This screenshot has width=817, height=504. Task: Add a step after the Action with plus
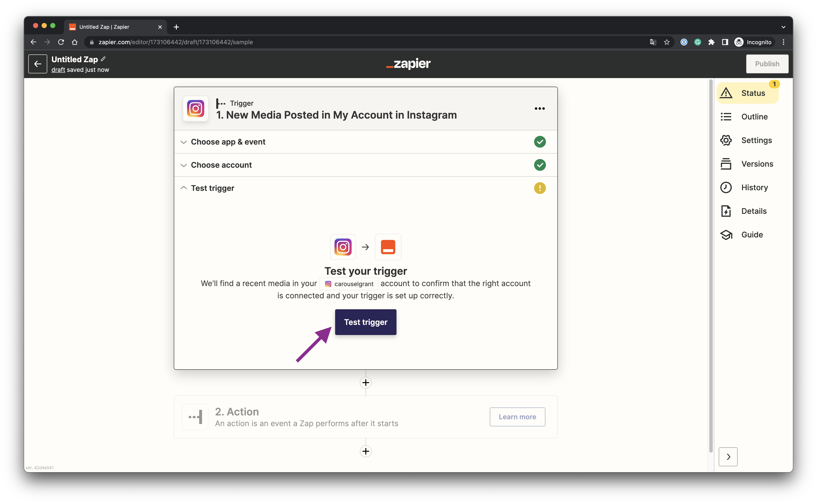pos(365,452)
